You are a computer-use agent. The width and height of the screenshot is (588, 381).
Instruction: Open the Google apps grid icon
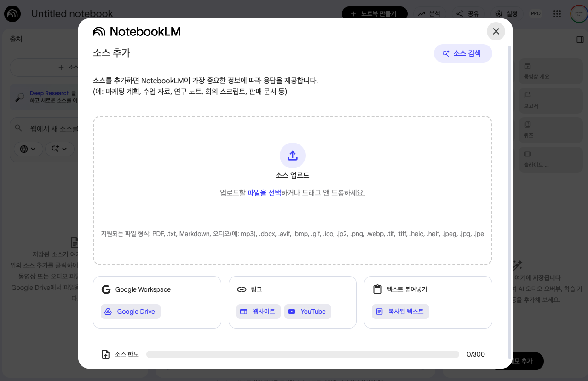[x=557, y=14]
